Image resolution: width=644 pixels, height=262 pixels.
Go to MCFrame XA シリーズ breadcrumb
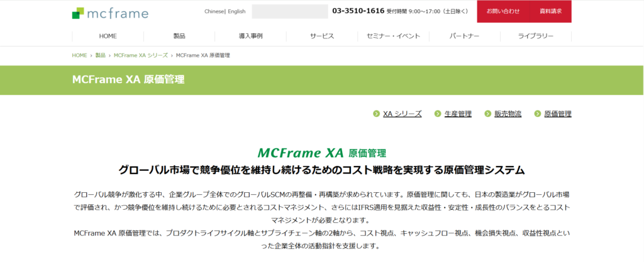141,55
